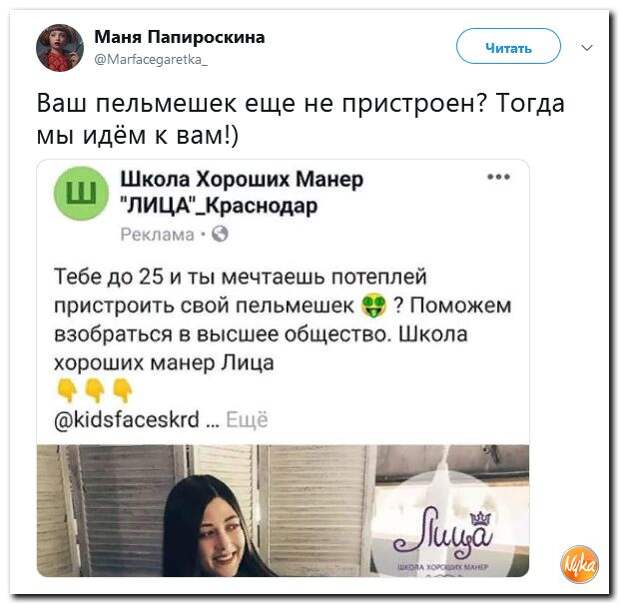This screenshot has width=620, height=605.
Task: Open the @Marfacegaretka_ handle
Action: (150, 60)
